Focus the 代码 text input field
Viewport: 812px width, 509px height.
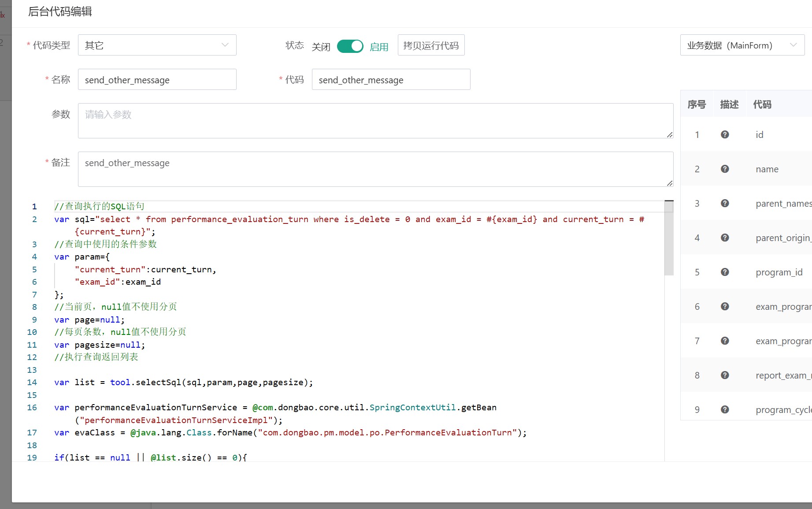pos(391,79)
